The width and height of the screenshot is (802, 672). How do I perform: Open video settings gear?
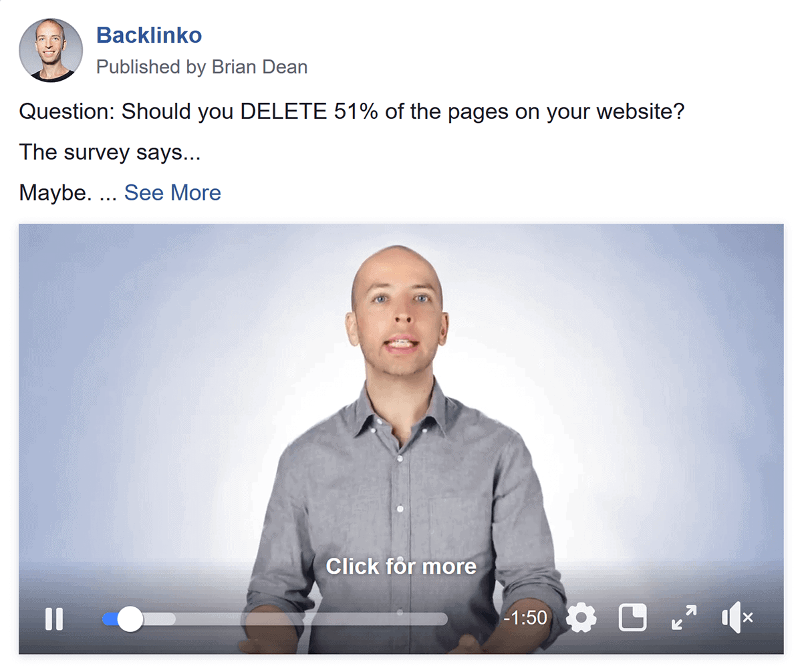click(x=581, y=619)
